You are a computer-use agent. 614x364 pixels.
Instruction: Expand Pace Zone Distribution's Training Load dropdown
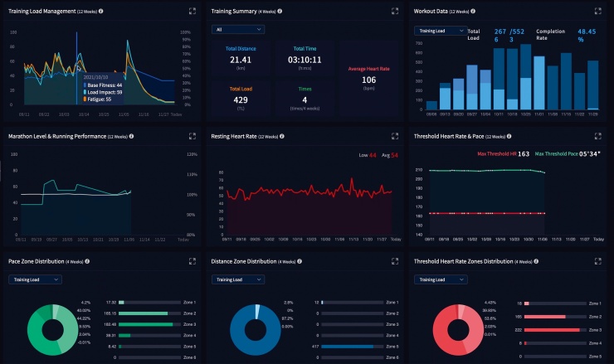(34, 279)
